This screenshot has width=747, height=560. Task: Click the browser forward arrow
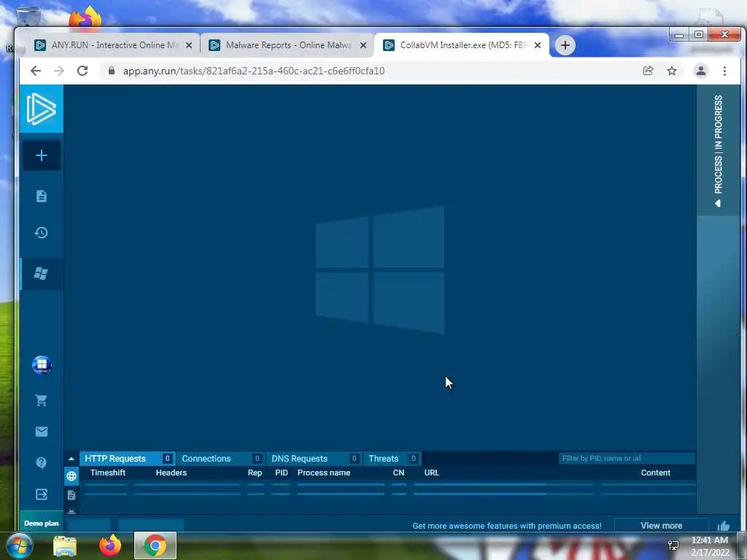click(59, 71)
